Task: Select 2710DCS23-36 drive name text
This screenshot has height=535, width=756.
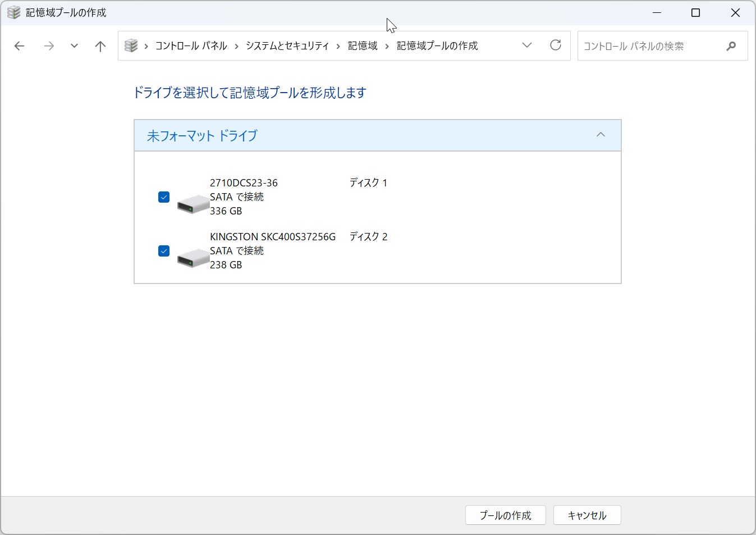Action: click(x=244, y=183)
